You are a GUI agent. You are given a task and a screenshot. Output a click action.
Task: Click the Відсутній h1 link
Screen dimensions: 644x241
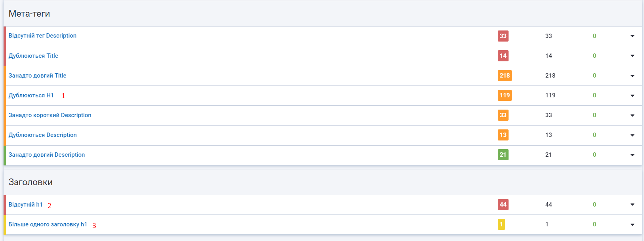pos(25,205)
